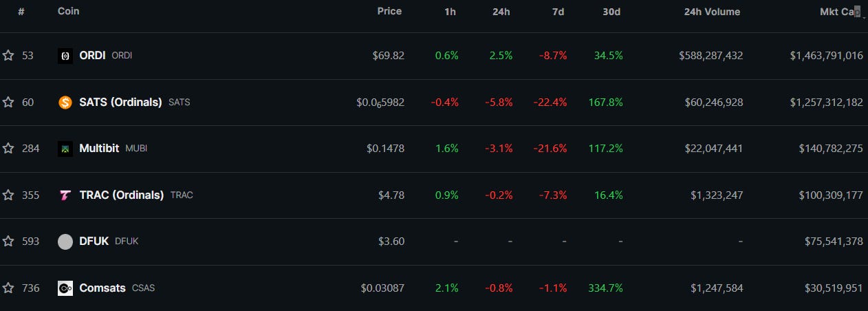Sort by Mkt Cap column header
This screenshot has width=868, height=311.
tap(839, 12)
